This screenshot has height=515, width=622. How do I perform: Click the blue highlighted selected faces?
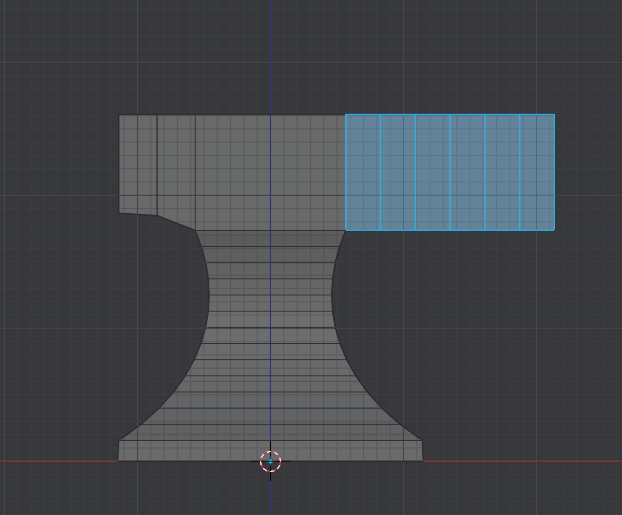pyautogui.click(x=450, y=172)
